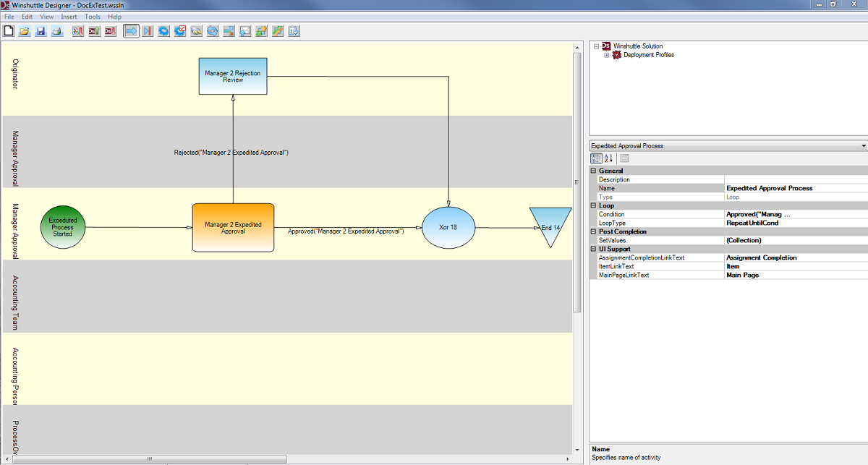
Task: Switch properties to Categorized view
Action: pos(597,158)
